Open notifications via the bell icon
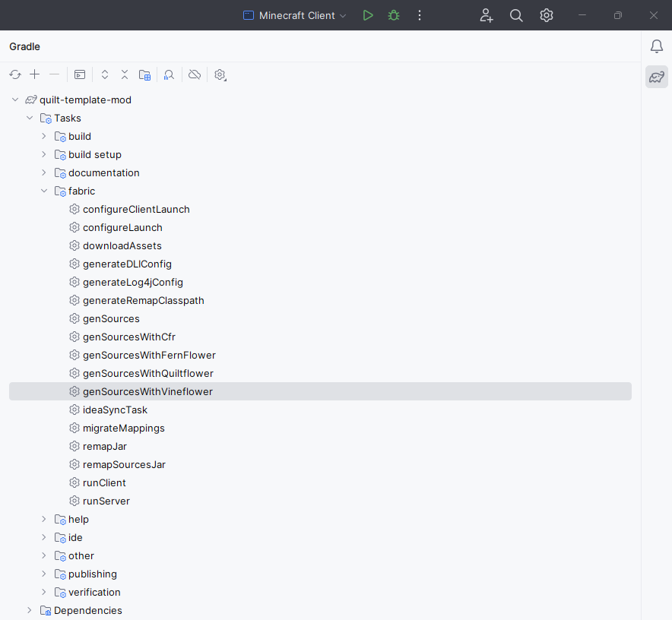 click(x=656, y=46)
